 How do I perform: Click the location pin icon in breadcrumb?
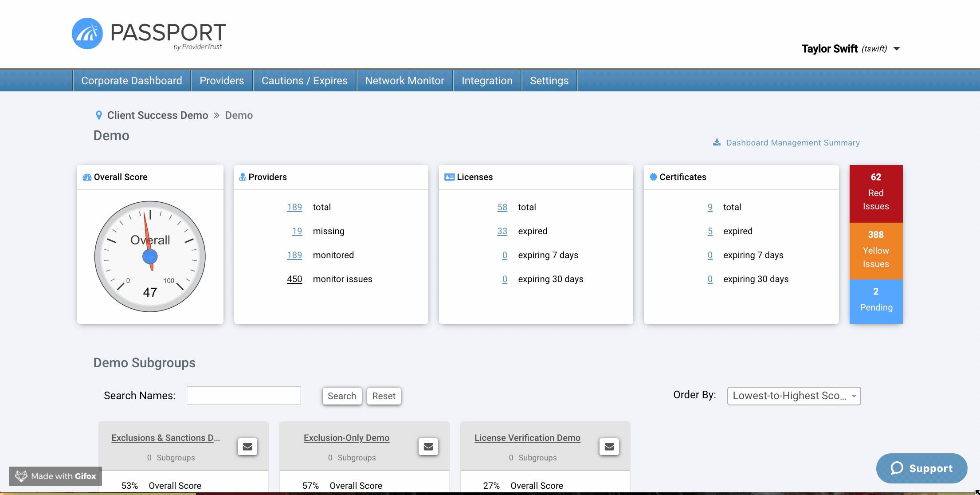tap(99, 115)
